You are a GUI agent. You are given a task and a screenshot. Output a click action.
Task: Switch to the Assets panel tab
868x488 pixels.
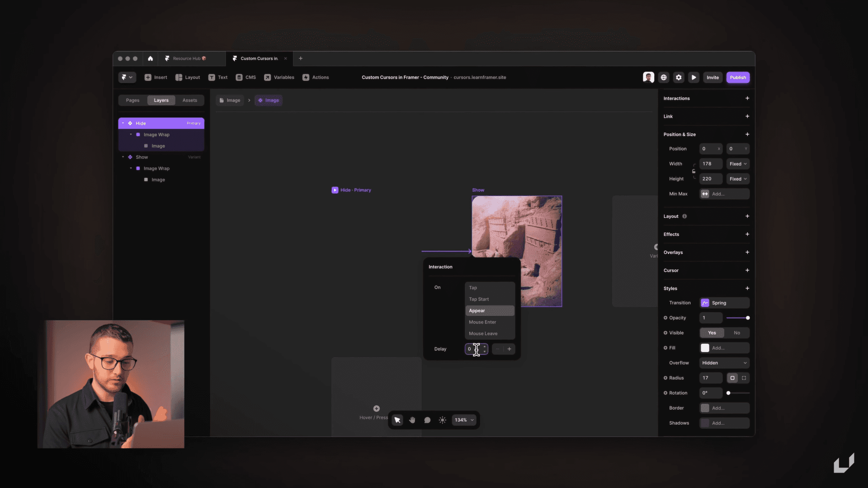(190, 100)
